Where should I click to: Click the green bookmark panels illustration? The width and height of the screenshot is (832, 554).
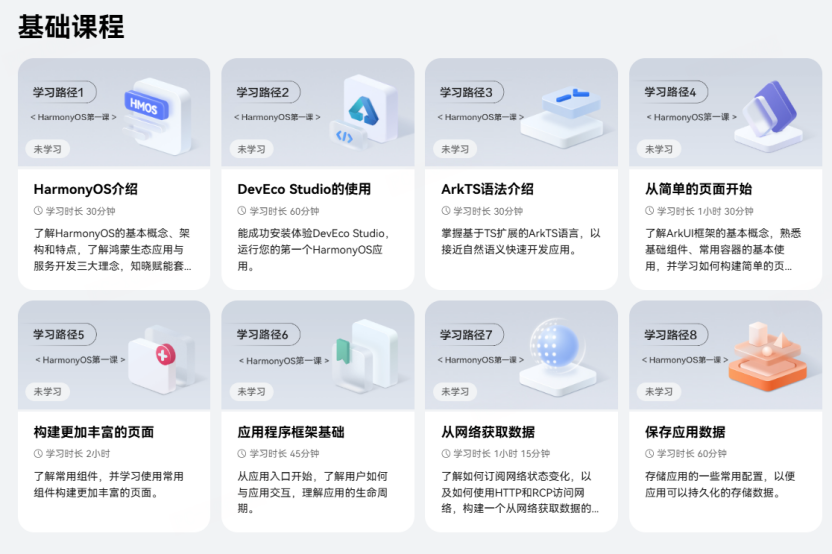[365, 354]
